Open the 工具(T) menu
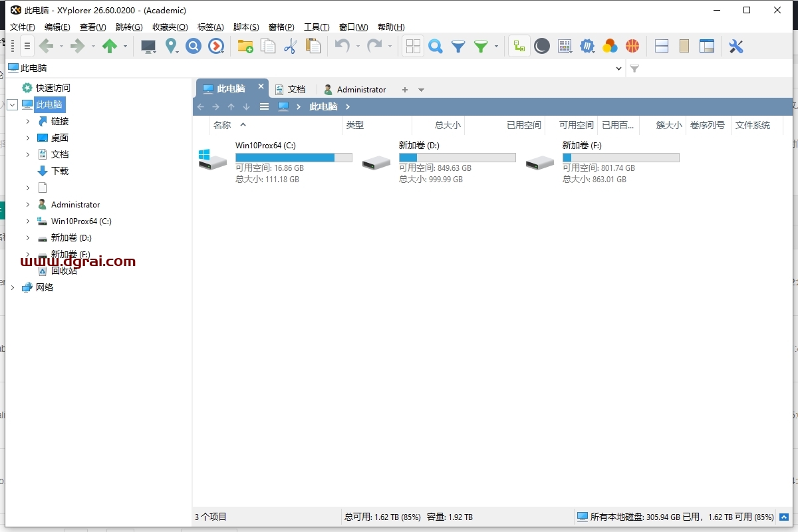Image resolution: width=798 pixels, height=532 pixels. (x=317, y=27)
